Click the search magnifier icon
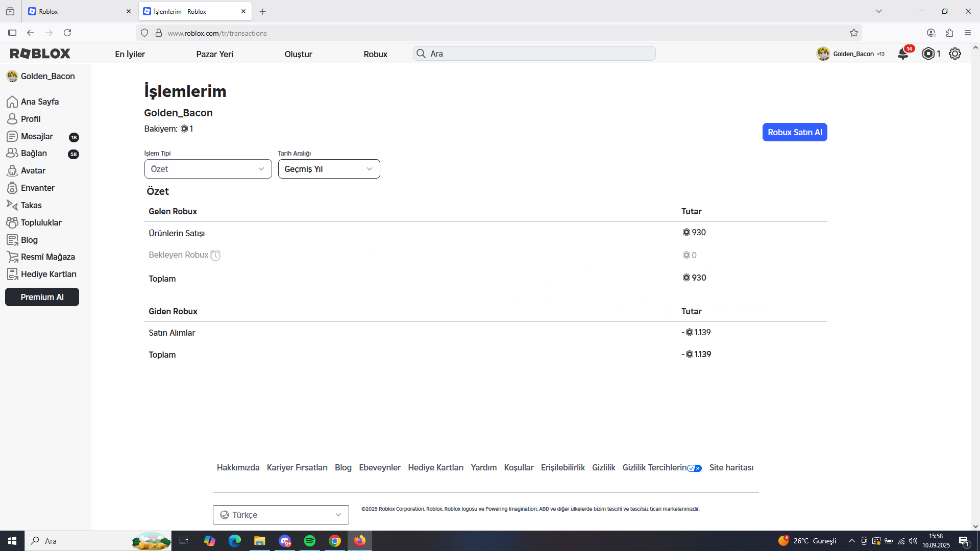 tap(421, 54)
